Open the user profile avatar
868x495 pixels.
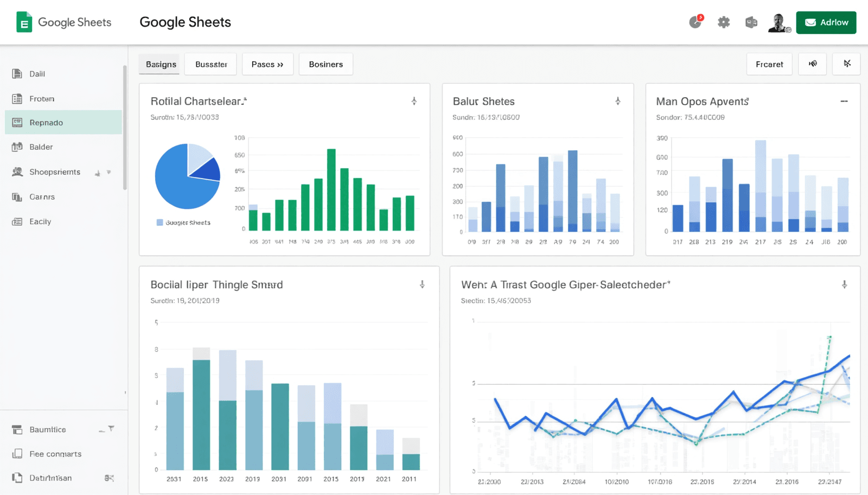coord(778,23)
